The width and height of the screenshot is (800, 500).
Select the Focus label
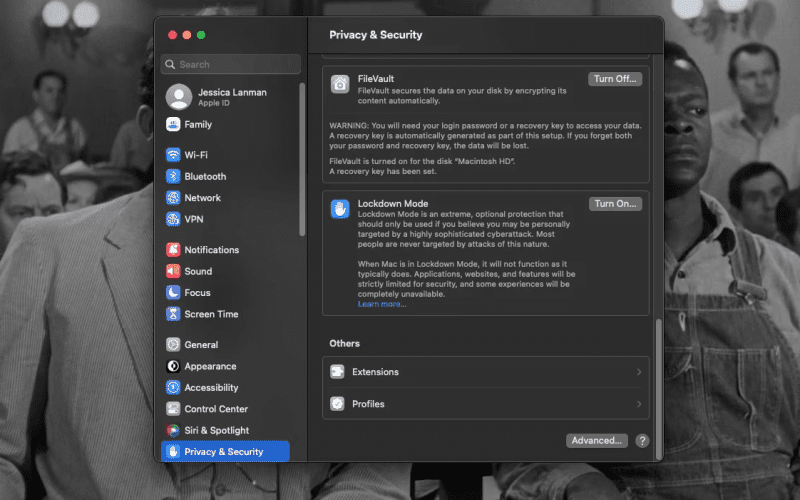click(197, 293)
